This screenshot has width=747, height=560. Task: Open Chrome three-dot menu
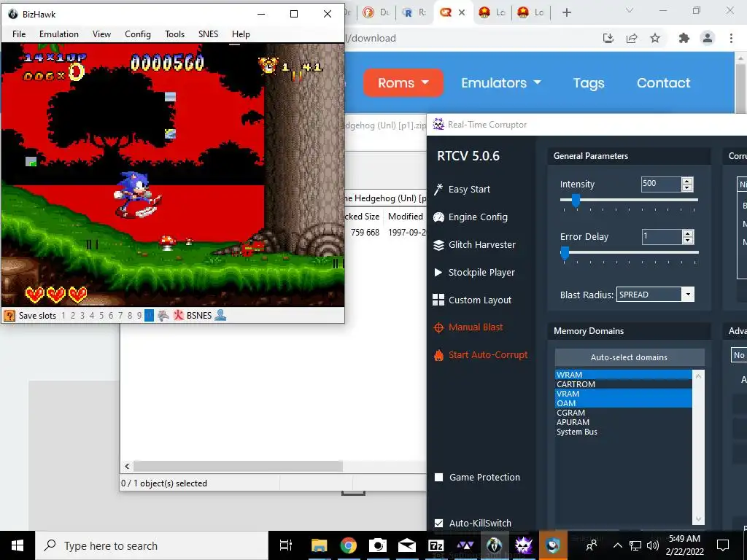pyautogui.click(x=731, y=38)
